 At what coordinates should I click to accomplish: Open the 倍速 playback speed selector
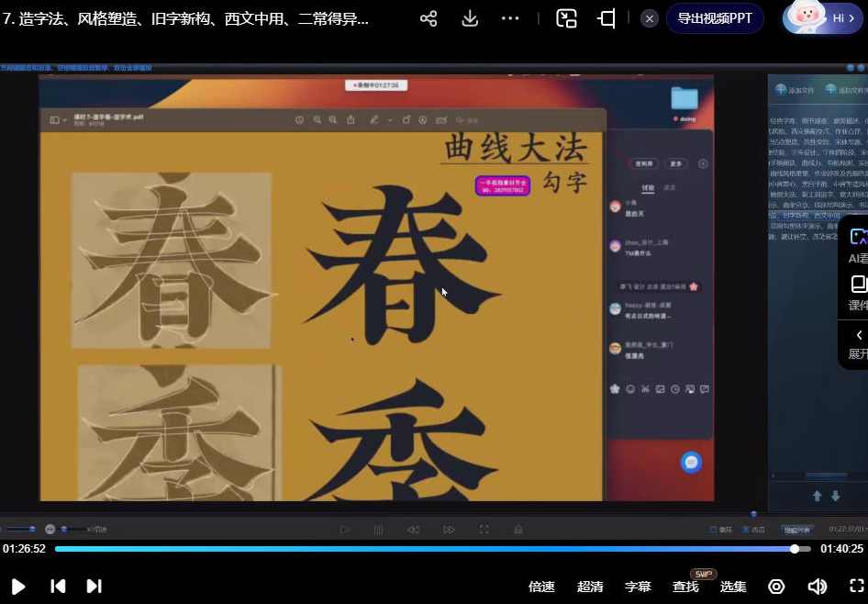pyautogui.click(x=541, y=586)
